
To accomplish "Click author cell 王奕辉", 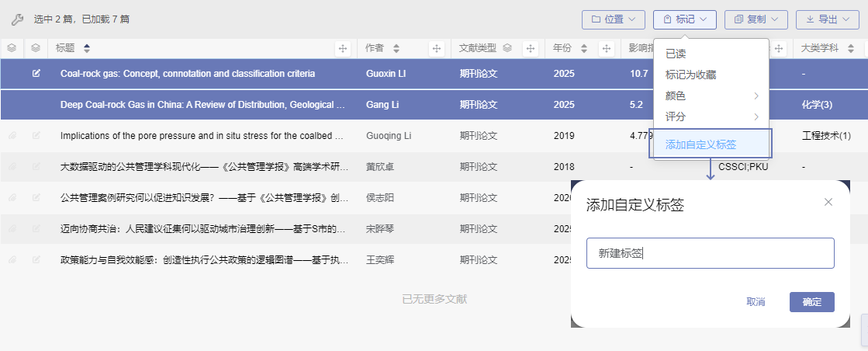I will pos(380,259).
